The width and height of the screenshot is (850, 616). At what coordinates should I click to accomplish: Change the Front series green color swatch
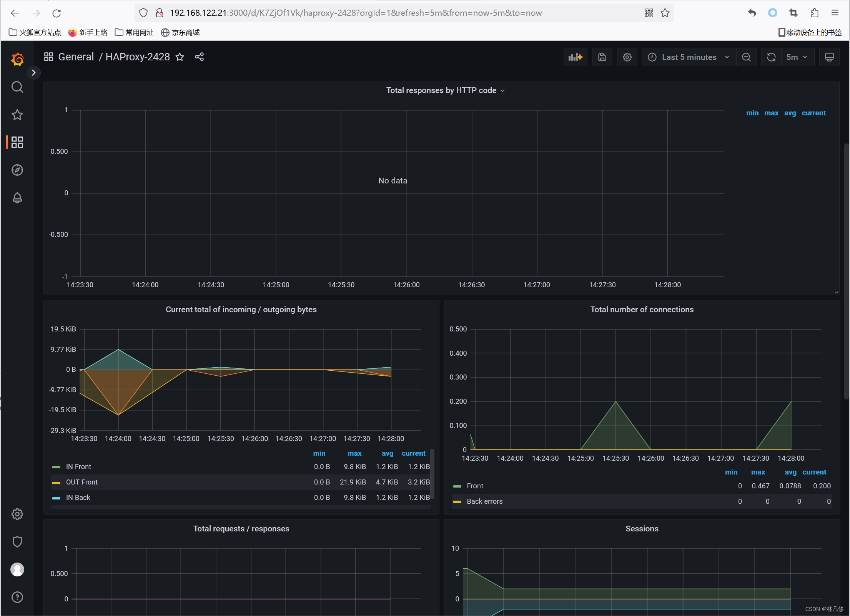[x=457, y=486]
